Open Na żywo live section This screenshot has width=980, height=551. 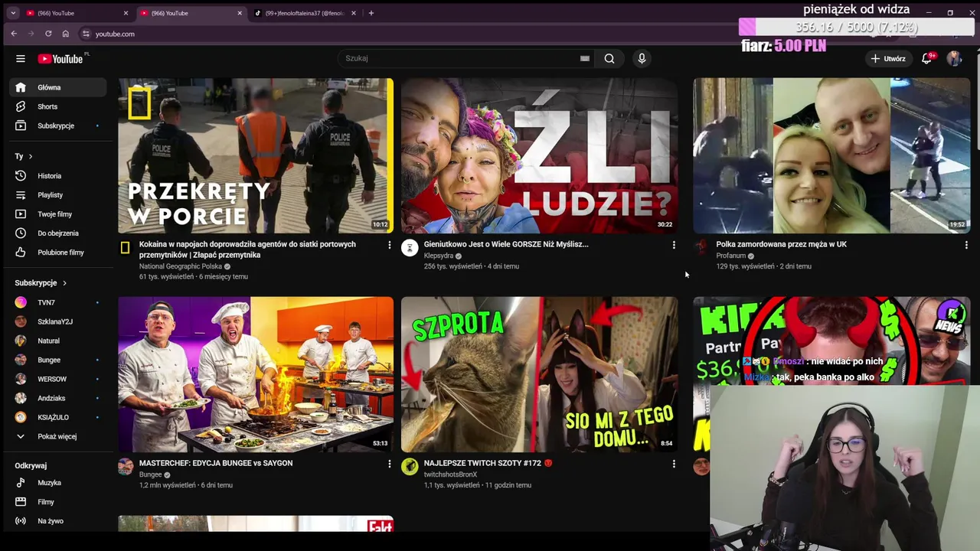coord(59,521)
